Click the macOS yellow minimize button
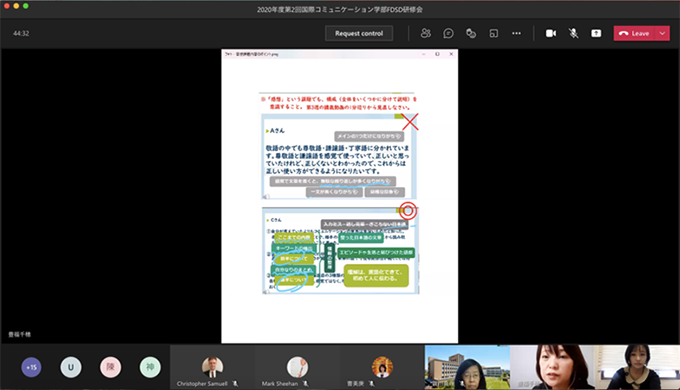 [16, 6]
